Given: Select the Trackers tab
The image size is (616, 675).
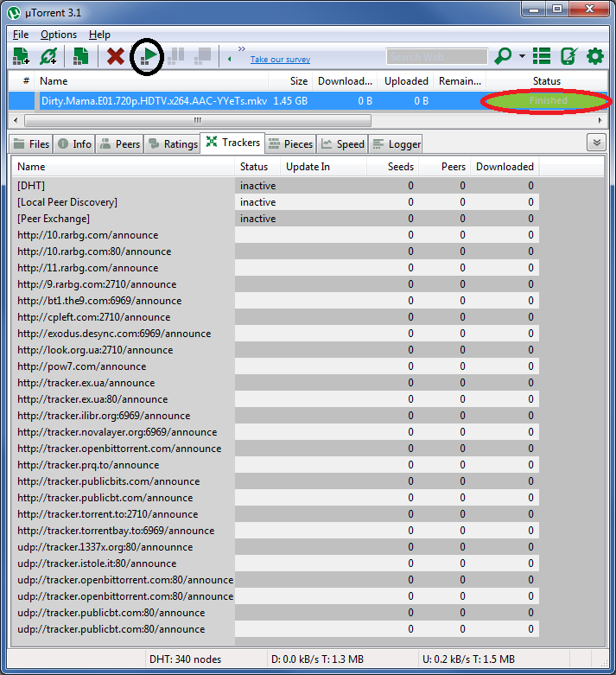Looking at the screenshot, I should (232, 143).
